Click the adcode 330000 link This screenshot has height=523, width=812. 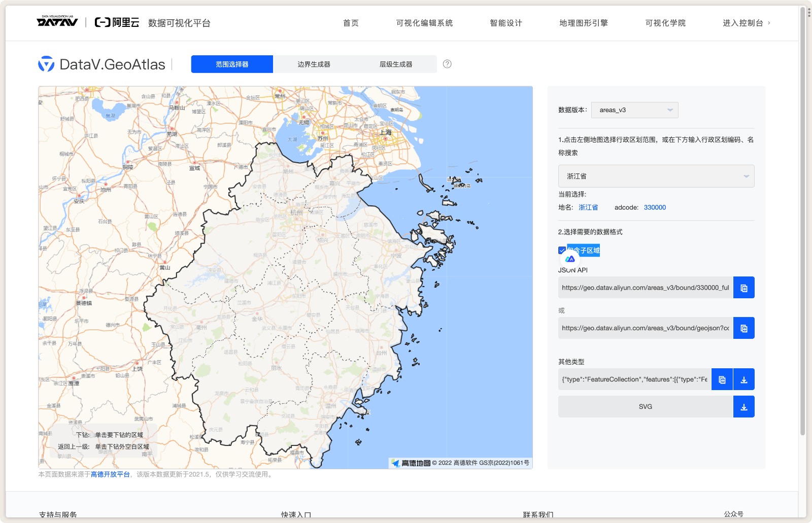[655, 207]
